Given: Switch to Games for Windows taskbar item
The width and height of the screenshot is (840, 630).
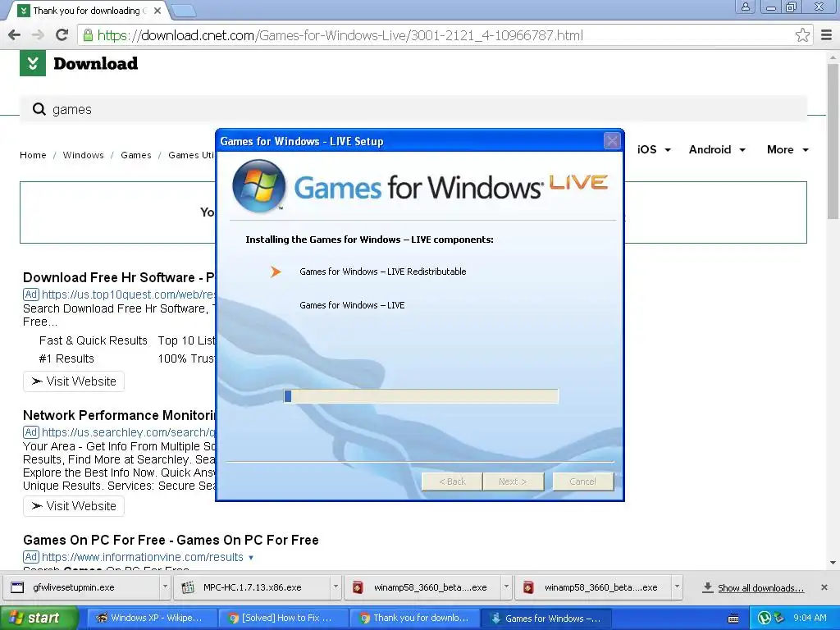Looking at the screenshot, I should pyautogui.click(x=546, y=618).
